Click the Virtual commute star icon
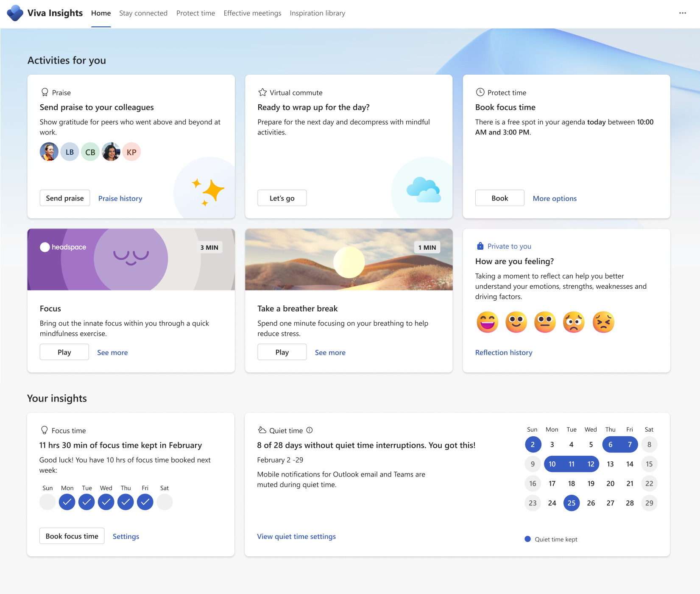Screen dimensions: 700x594 coord(262,92)
